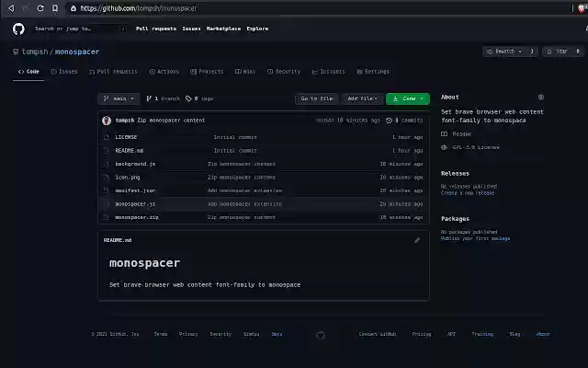Open the Unwatch notifications dropdown
Screen dimensions: 588x368
tap(504, 52)
